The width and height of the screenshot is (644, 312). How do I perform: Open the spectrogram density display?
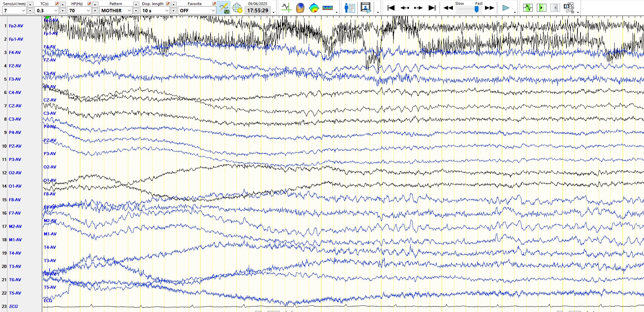click(328, 8)
